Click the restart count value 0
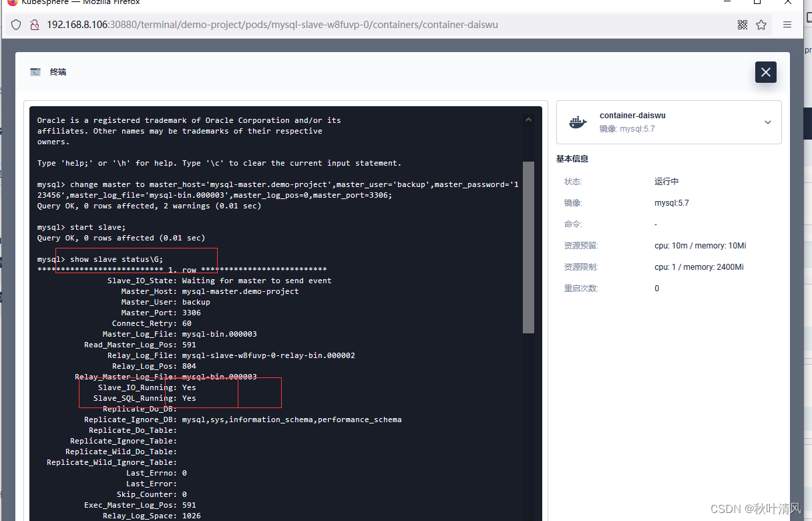812x521 pixels. 656,288
